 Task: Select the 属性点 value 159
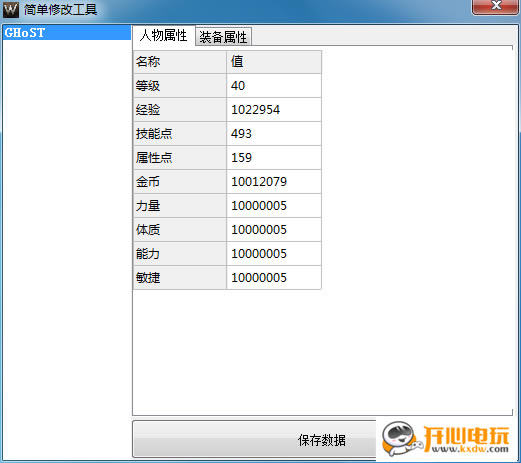click(274, 158)
